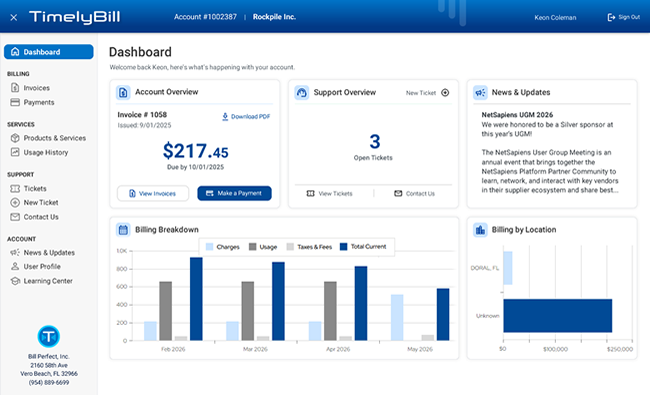Click the Account Overview card icon
Screen dimensions: 650x395
point(123,92)
